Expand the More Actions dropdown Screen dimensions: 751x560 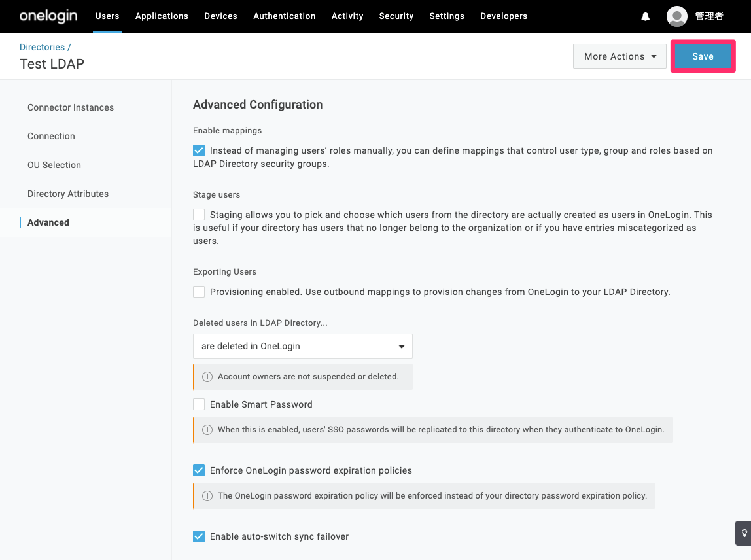click(x=620, y=56)
